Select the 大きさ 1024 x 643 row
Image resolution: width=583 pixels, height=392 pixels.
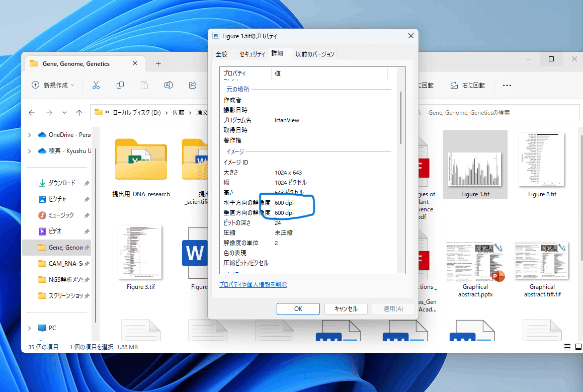click(x=307, y=173)
